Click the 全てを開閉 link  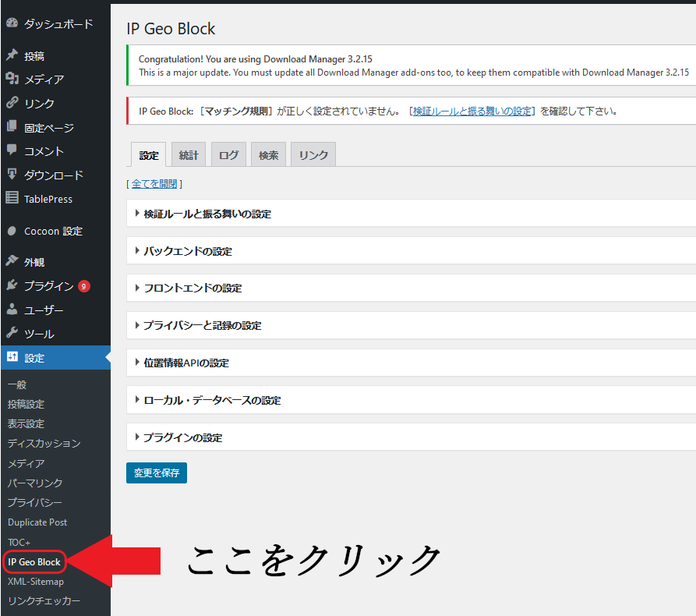click(x=154, y=183)
